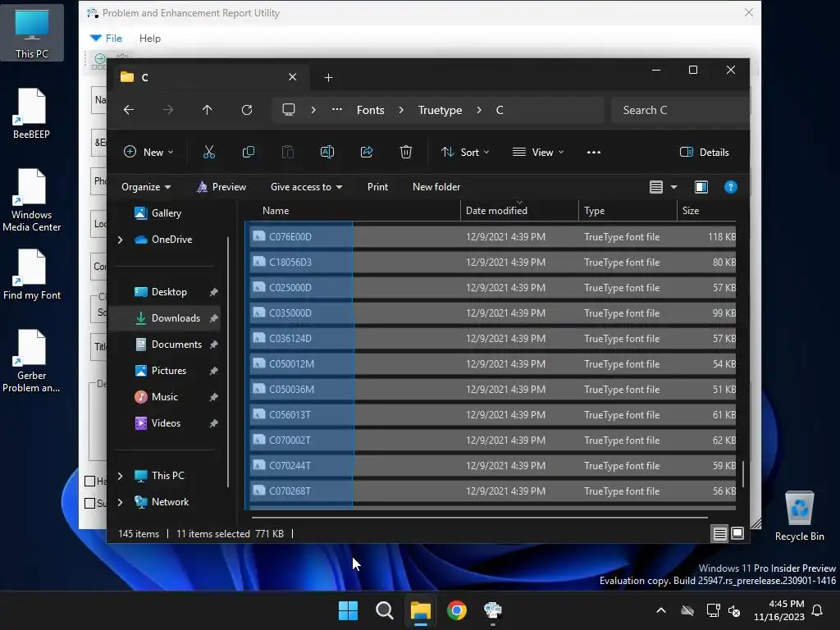Viewport: 840px width, 630px height.
Task: Sort by the Type column header
Action: click(x=628, y=211)
